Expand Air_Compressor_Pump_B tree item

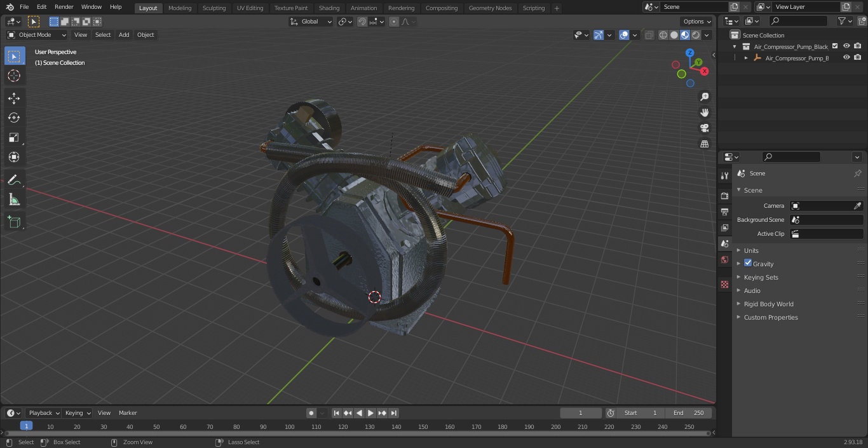746,58
